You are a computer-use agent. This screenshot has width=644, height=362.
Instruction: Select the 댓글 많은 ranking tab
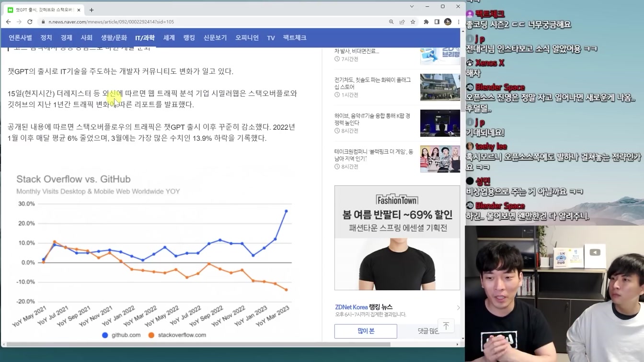pyautogui.click(x=427, y=331)
